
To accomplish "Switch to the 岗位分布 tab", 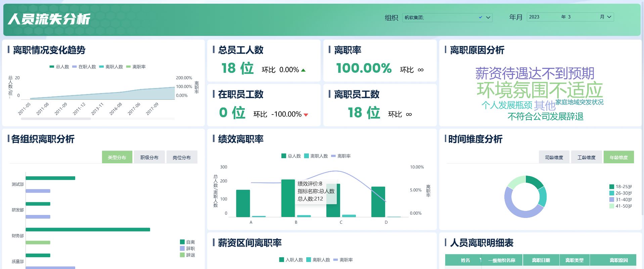I will click(x=182, y=157).
